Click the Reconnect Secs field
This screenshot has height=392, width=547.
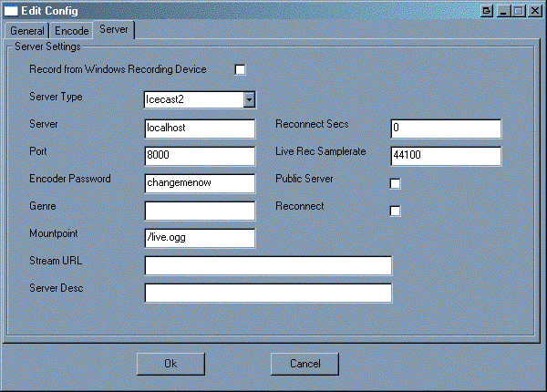446,129
